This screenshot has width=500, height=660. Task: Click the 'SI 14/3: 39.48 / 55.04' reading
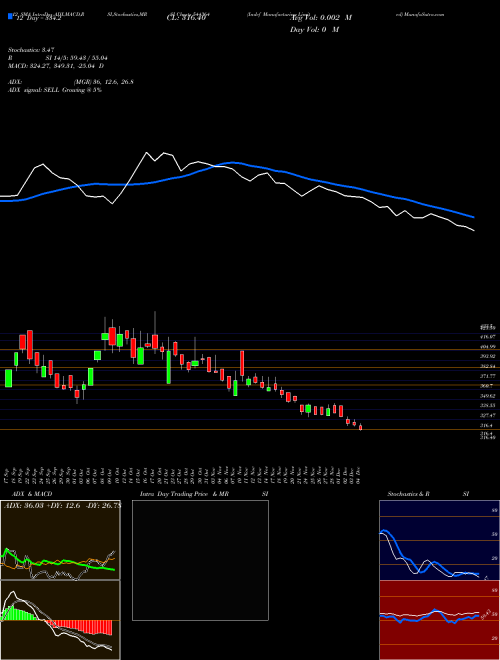coord(77,58)
